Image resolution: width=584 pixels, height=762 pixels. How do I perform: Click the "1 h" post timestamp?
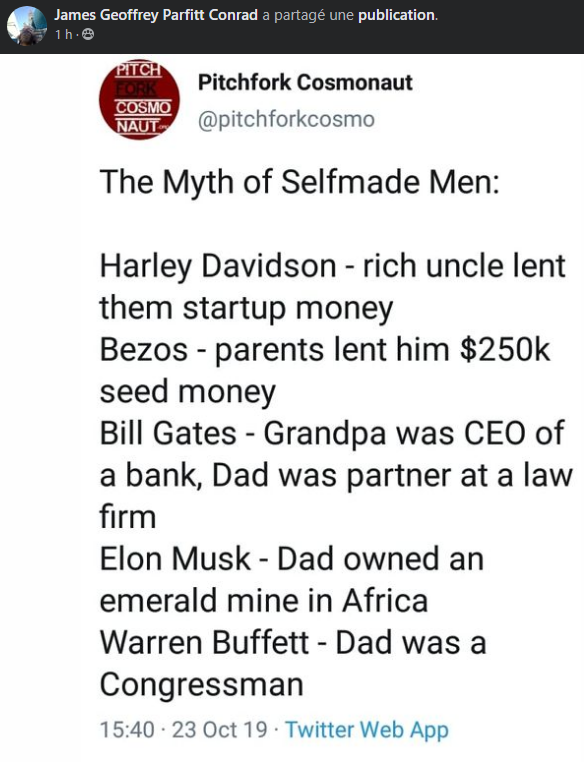coord(64,35)
